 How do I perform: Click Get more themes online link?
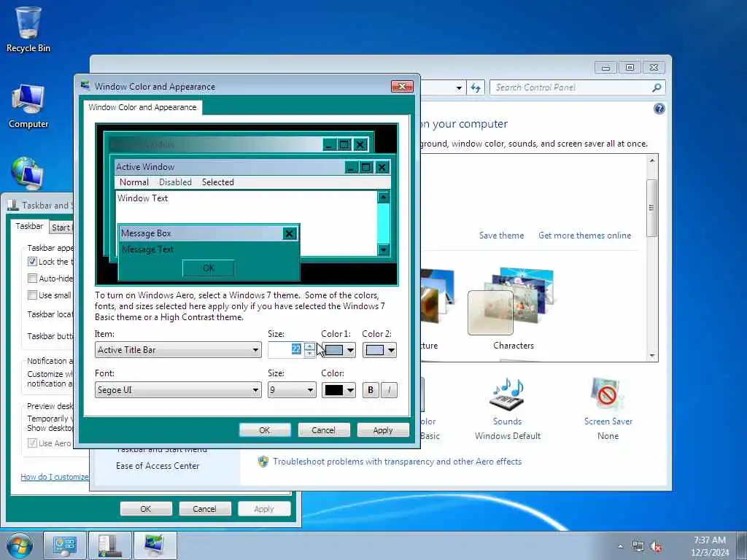pos(584,236)
